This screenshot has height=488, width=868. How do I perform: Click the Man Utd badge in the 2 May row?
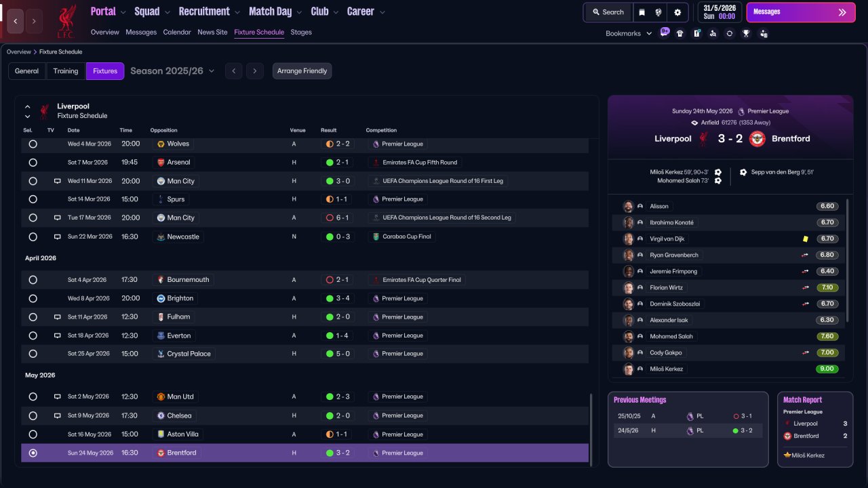(x=161, y=397)
